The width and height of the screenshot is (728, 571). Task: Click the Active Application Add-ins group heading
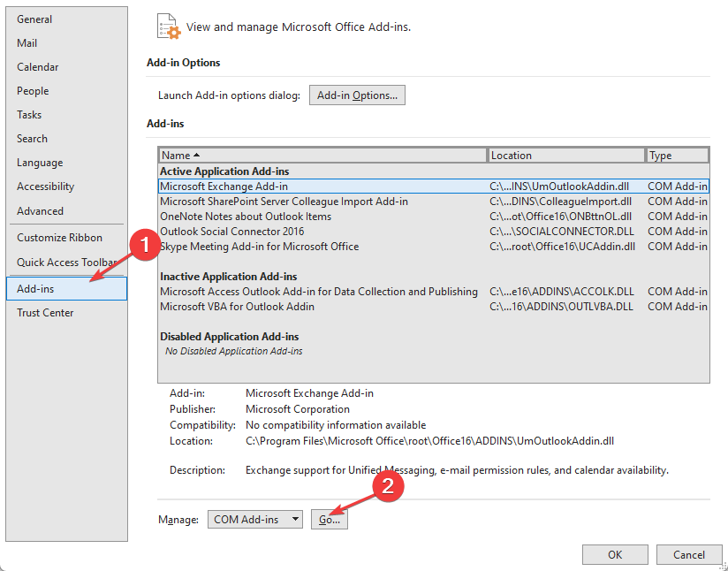(x=224, y=171)
